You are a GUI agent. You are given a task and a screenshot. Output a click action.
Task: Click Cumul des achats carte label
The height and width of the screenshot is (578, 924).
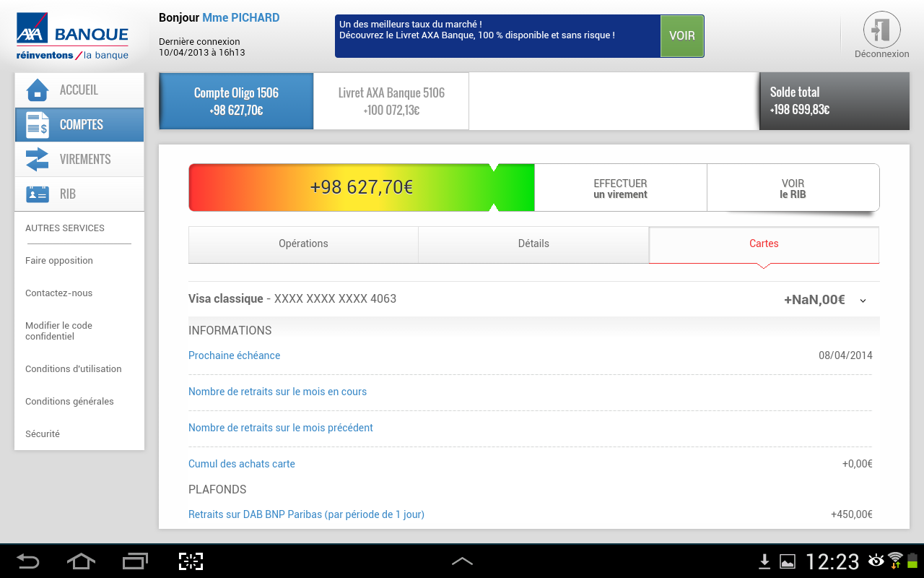click(x=242, y=464)
